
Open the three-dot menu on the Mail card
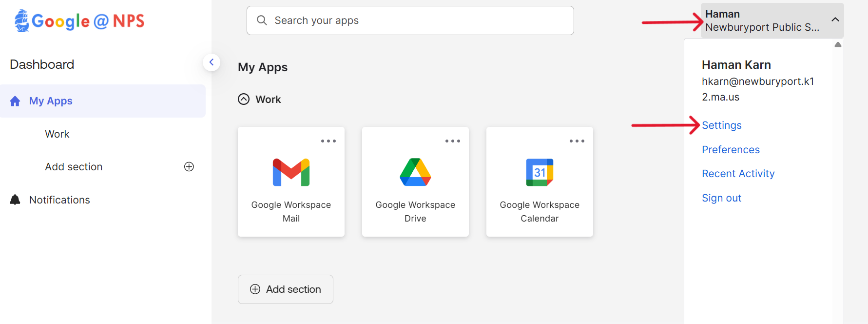click(x=328, y=141)
